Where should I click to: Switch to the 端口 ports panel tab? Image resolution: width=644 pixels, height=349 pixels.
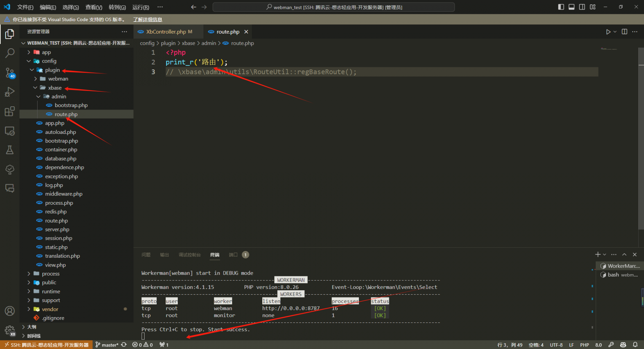(233, 255)
